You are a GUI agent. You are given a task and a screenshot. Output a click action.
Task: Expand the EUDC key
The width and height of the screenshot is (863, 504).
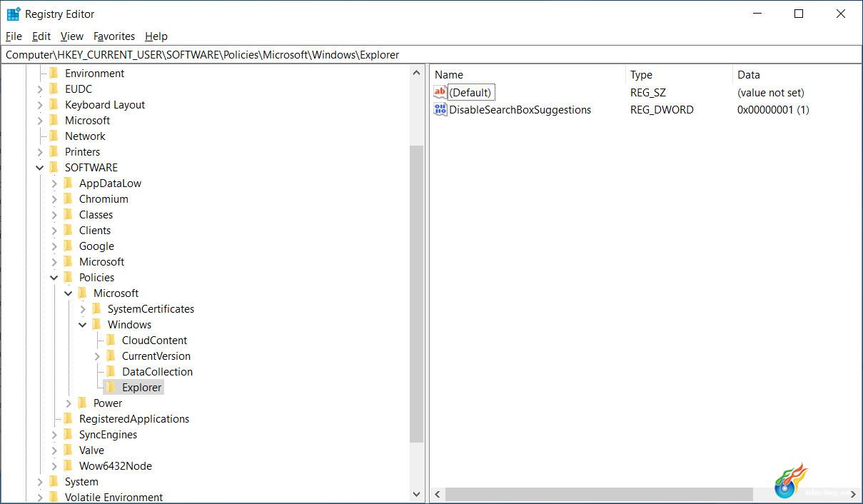coord(40,89)
